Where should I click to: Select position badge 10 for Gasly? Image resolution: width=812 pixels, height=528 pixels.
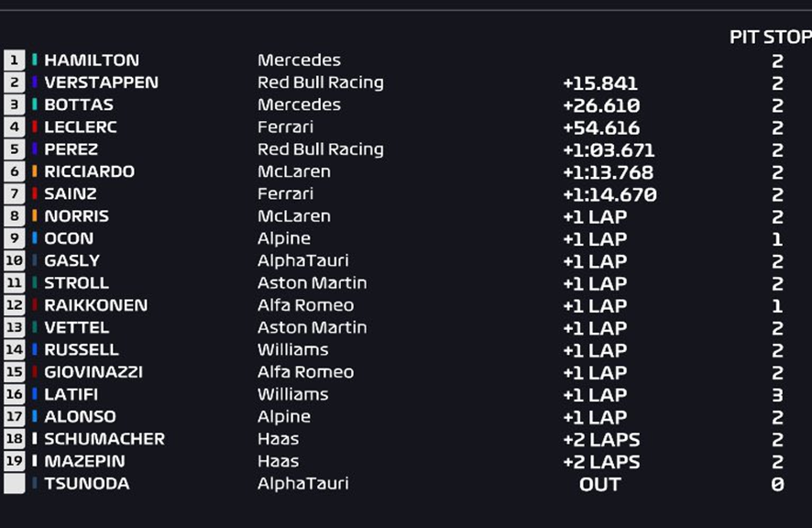pyautogui.click(x=14, y=260)
